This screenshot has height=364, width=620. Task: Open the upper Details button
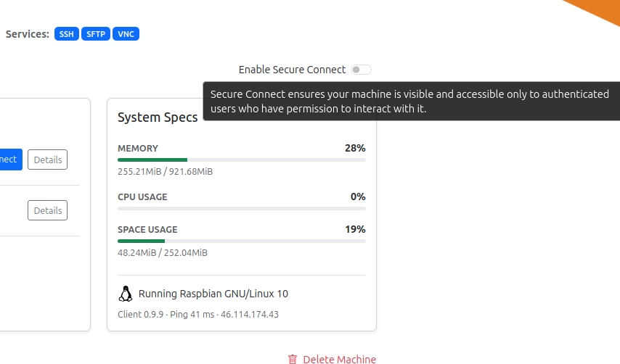[x=47, y=160]
